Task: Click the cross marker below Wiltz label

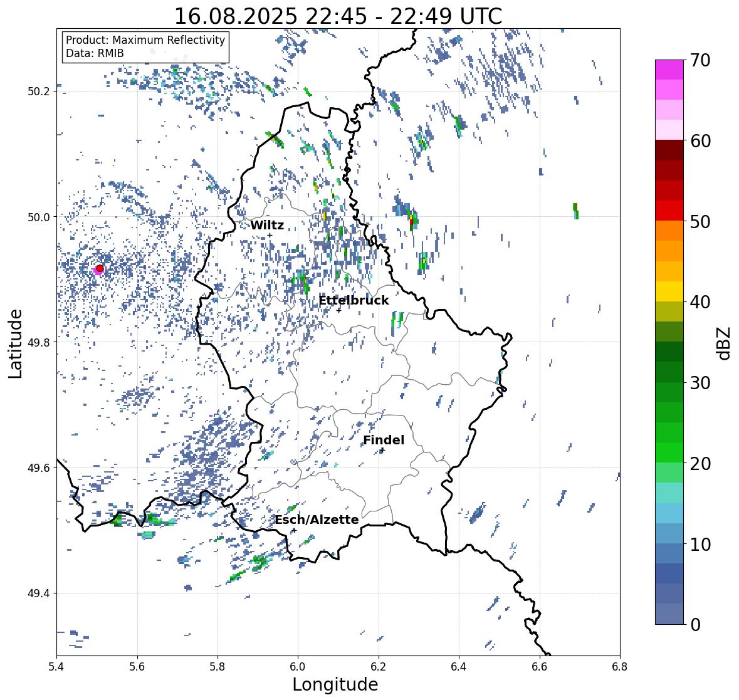Action: pyautogui.click(x=270, y=236)
